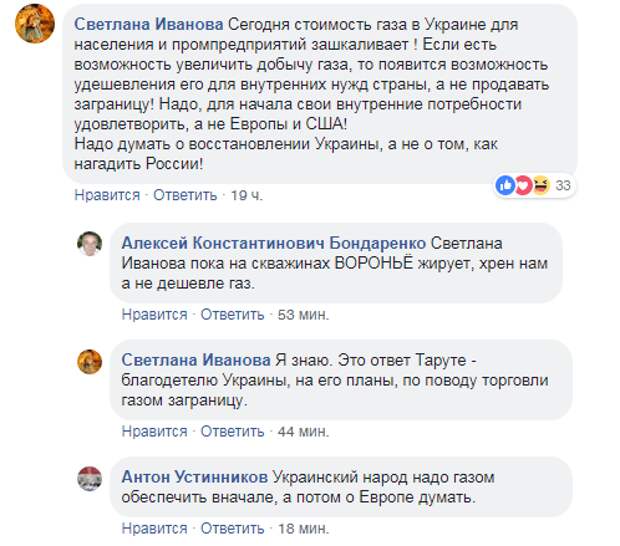
Task: Open Светлана Иванова's small avatar in reply thread
Action: coord(89,361)
